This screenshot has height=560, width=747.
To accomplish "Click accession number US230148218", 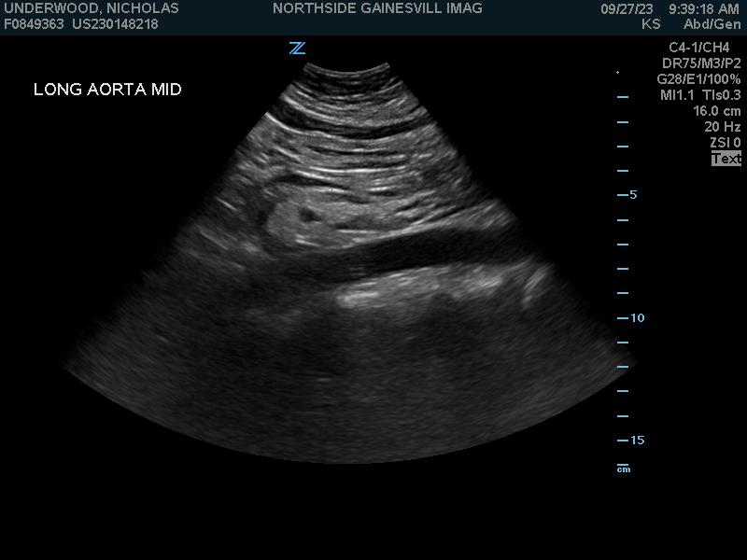I will tap(115, 24).
